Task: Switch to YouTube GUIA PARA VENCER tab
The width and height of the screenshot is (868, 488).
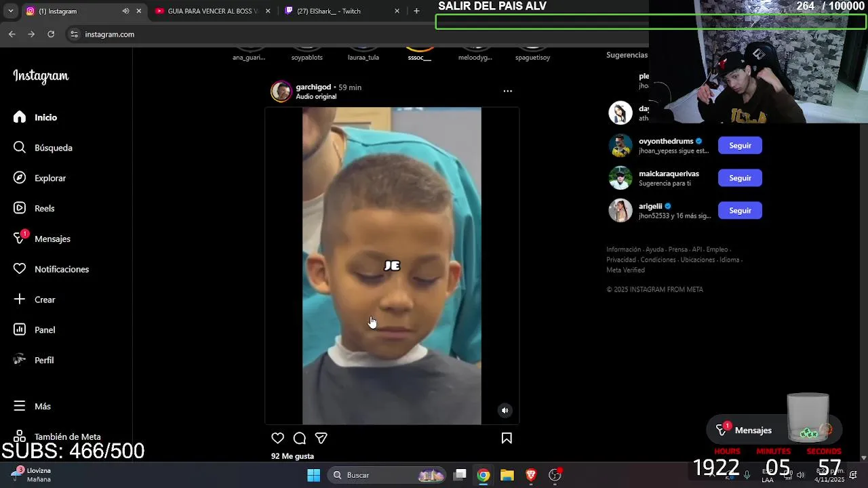Action: pos(212,11)
